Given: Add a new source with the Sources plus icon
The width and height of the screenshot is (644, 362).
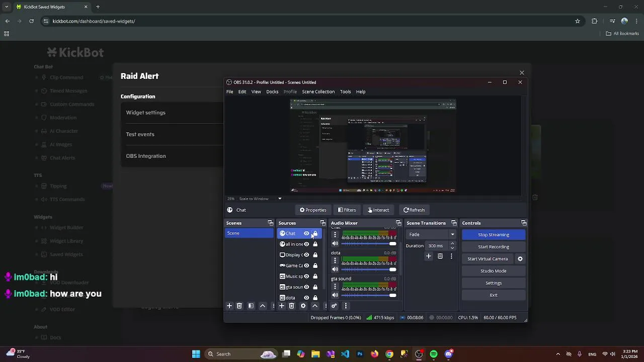Looking at the screenshot, I should point(282,306).
